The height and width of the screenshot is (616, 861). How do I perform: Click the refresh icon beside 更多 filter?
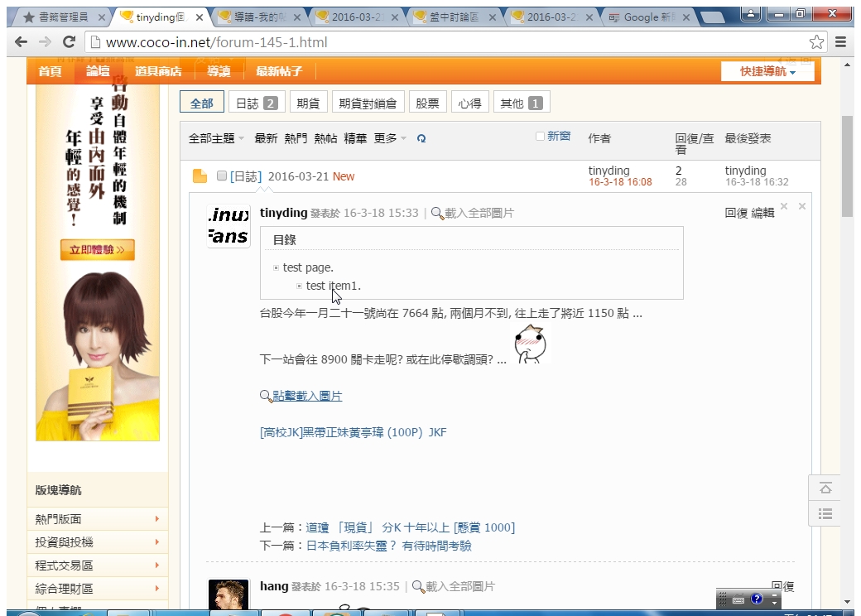(x=421, y=138)
